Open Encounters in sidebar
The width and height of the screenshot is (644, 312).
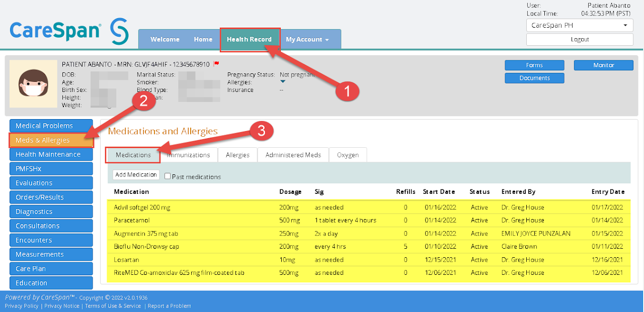click(x=51, y=240)
